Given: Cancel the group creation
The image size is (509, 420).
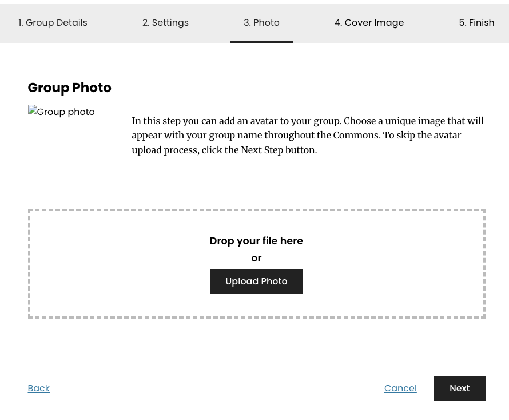Looking at the screenshot, I should tap(400, 388).
